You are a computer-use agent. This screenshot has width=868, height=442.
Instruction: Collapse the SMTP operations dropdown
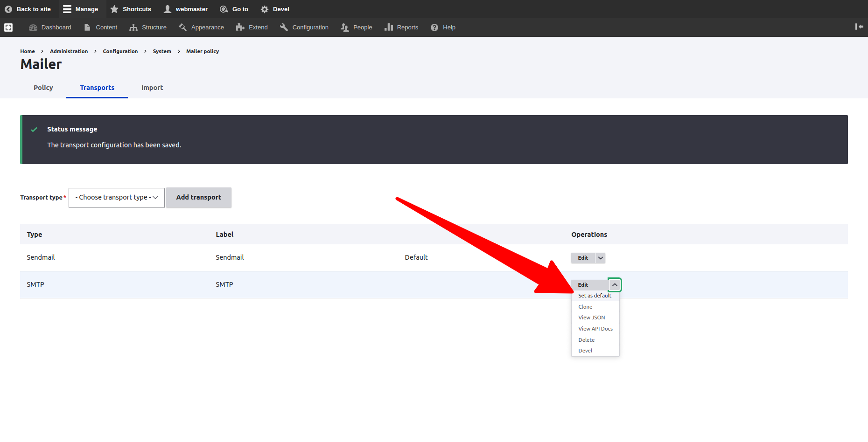click(x=615, y=285)
